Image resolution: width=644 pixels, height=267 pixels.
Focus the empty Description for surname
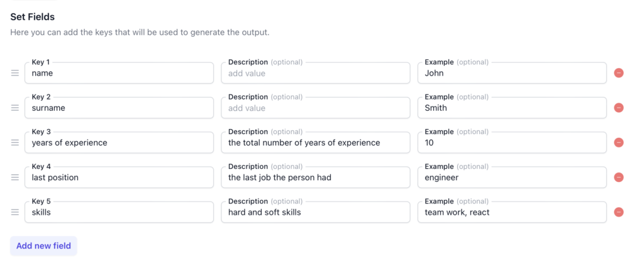(x=315, y=108)
